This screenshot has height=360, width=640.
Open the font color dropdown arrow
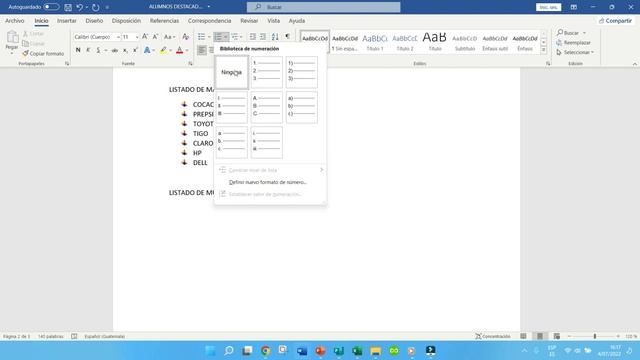pyautogui.click(x=187, y=50)
